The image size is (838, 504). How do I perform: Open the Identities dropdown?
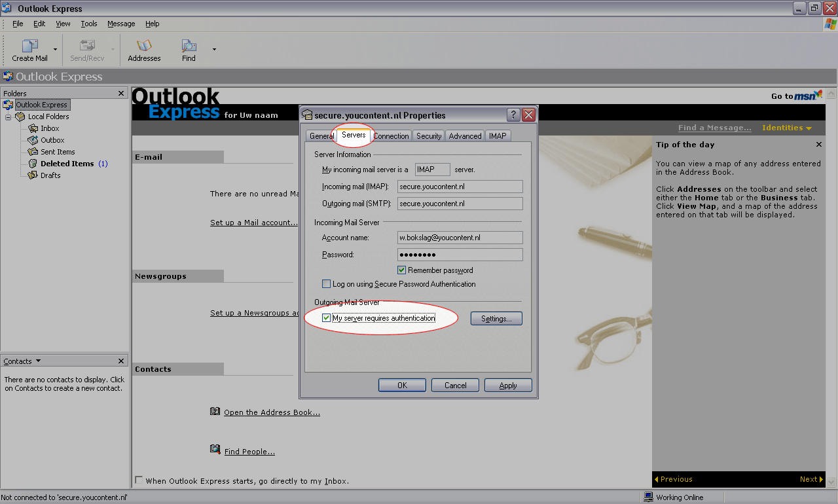(x=786, y=128)
